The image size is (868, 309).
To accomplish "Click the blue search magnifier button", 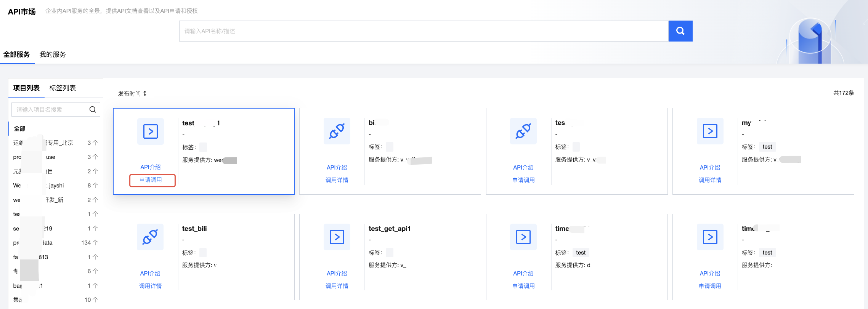I will 680,31.
